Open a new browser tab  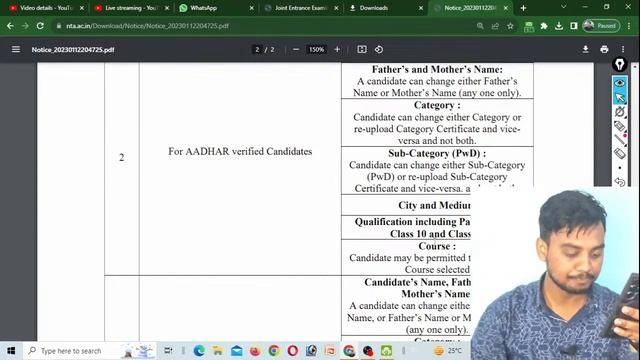[x=523, y=8]
